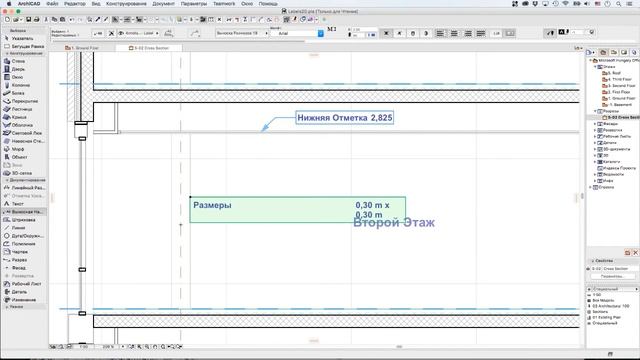Select the Дуга/Окружность arc tool
Screen dimensions: 640x360
click(x=24, y=236)
